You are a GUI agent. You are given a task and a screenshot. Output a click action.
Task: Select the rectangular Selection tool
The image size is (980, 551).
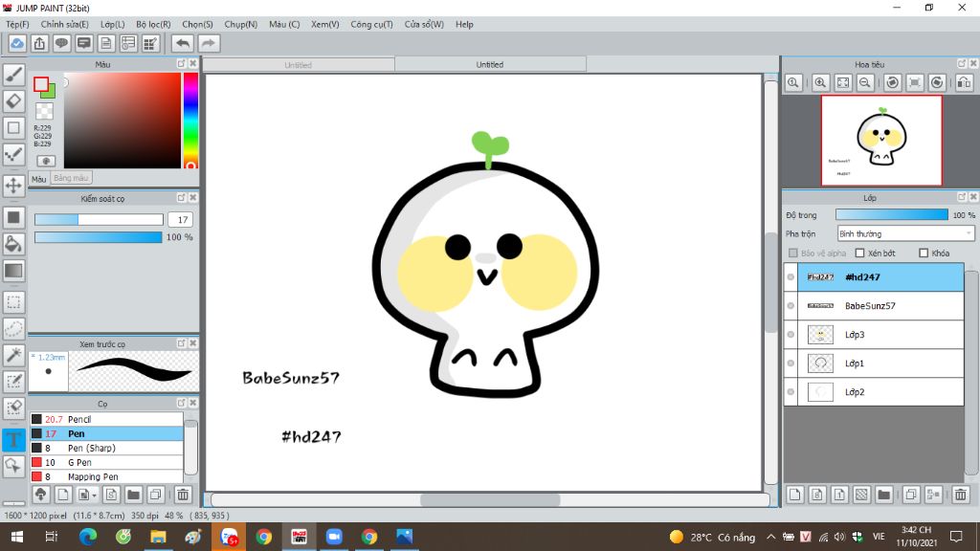[x=13, y=302]
